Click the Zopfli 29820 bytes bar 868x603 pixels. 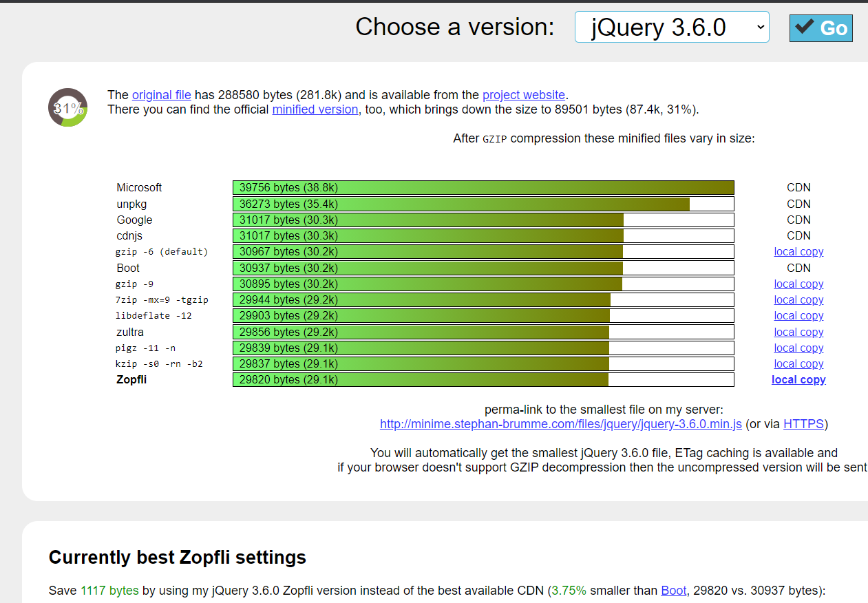[483, 380]
